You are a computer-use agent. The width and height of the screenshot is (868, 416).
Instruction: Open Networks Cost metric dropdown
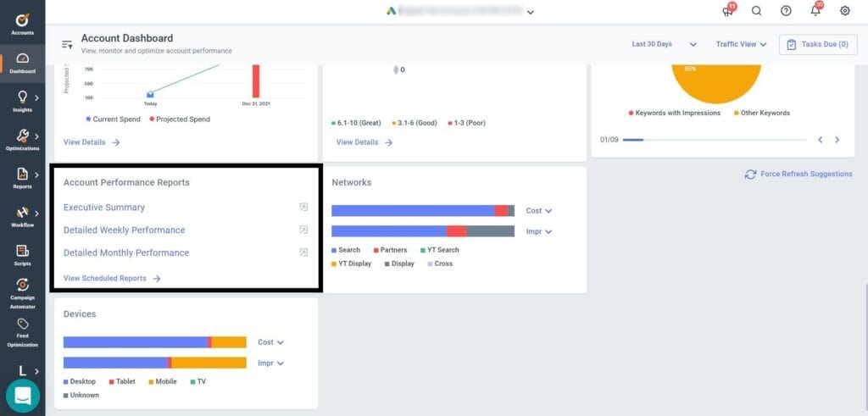539,211
